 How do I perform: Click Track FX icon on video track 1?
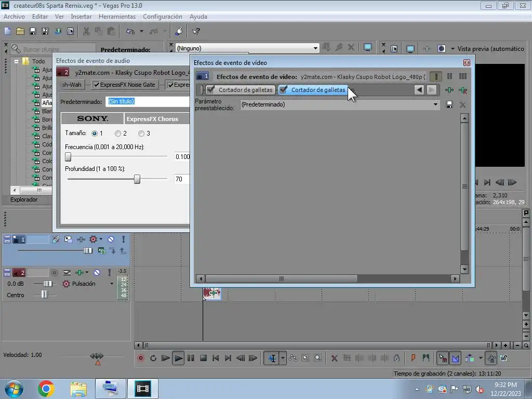pyautogui.click(x=81, y=239)
